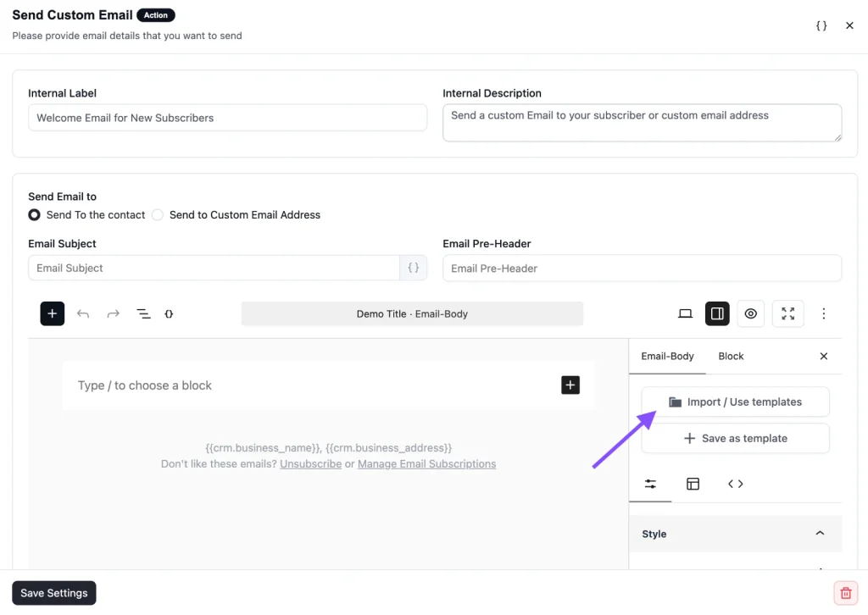Open the style sliders settings tab

[650, 484]
